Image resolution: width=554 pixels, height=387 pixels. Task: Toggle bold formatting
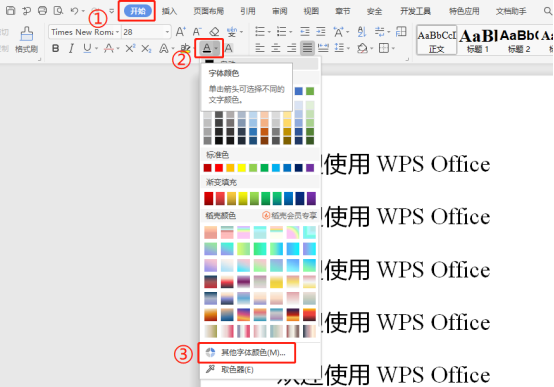[55, 48]
